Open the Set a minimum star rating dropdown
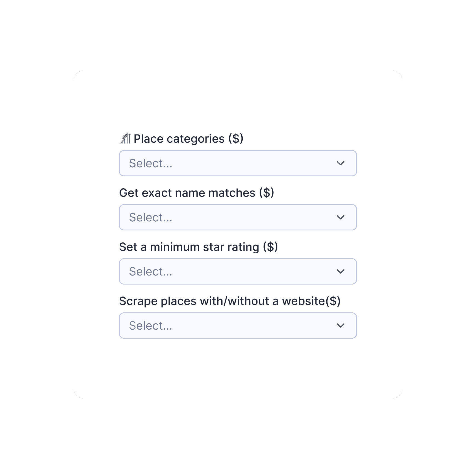476x469 pixels. [237, 271]
